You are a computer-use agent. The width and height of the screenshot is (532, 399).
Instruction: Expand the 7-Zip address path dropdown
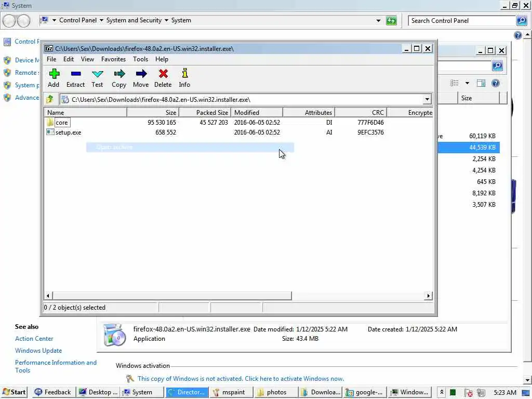coord(427,99)
